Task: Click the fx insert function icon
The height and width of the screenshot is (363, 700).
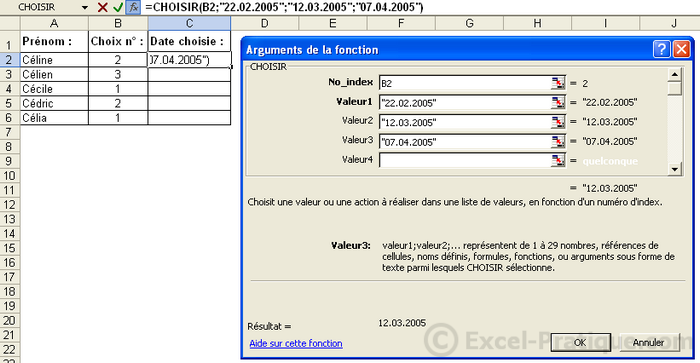Action: point(133,7)
